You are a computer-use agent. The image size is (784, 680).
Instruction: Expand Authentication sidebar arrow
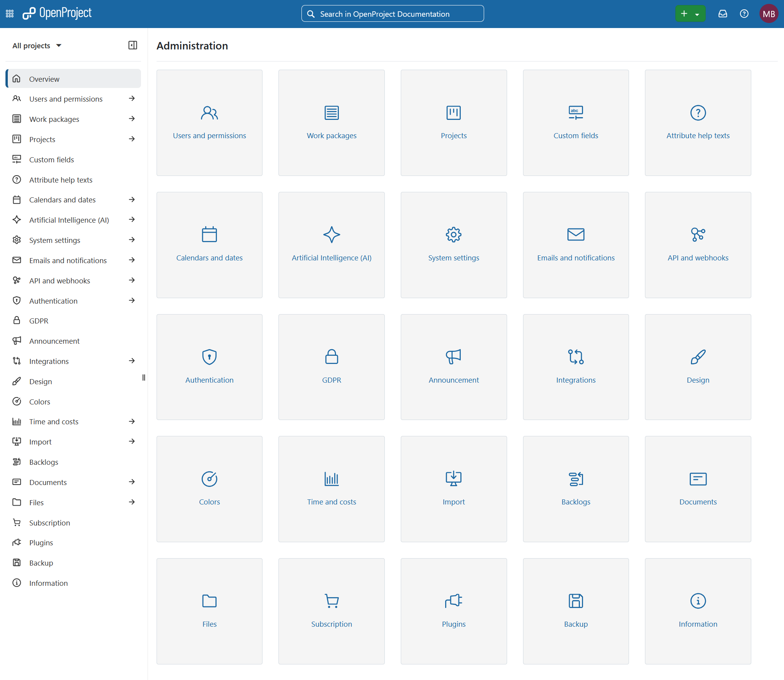(x=132, y=300)
